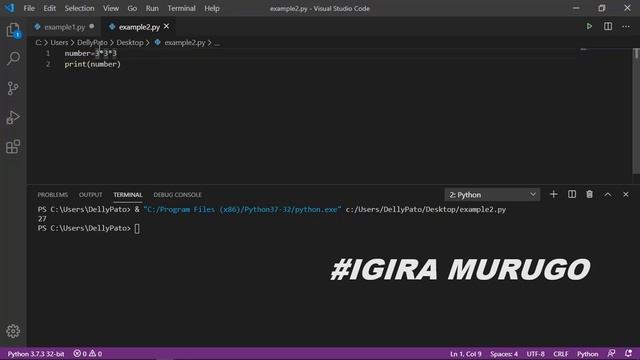The image size is (640, 360).
Task: Expand breadcrumb ellipsis after example2.py
Action: pos(217,42)
